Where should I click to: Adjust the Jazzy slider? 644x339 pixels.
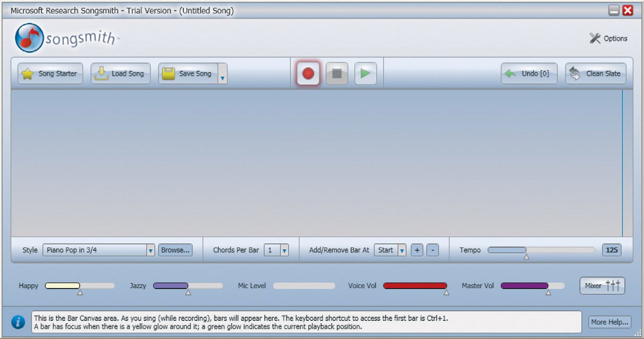[x=188, y=286]
